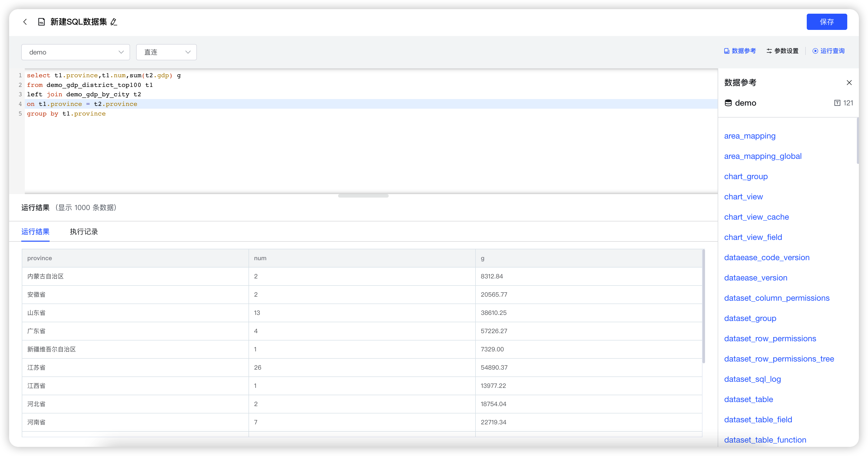Click the book icon for 数据参考

tap(727, 51)
